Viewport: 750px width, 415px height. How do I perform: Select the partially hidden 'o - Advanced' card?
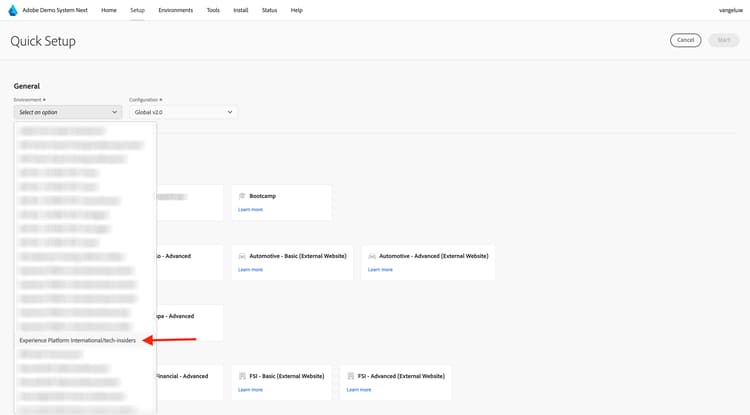tap(189, 262)
